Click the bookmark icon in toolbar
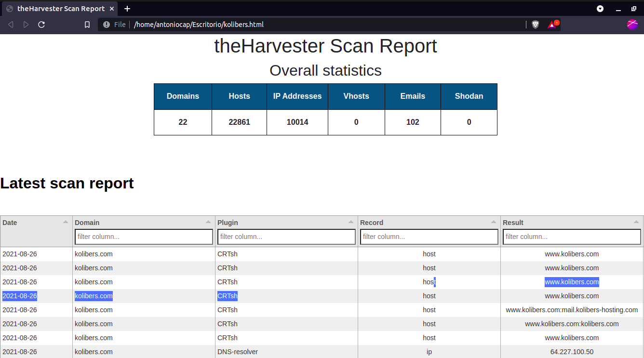The height and width of the screenshot is (358, 644). (87, 25)
